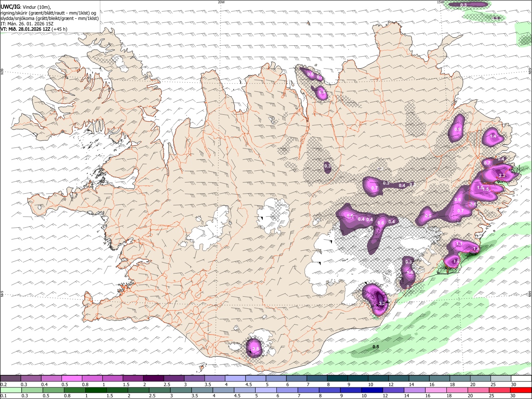
Task: Click the 15W longitude label
Action: [440, 2]
